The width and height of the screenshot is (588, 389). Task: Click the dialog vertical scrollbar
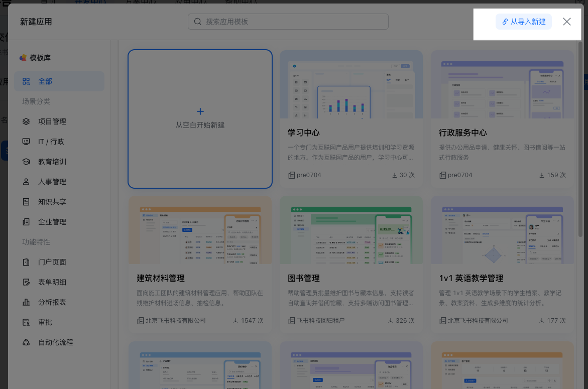[580, 140]
